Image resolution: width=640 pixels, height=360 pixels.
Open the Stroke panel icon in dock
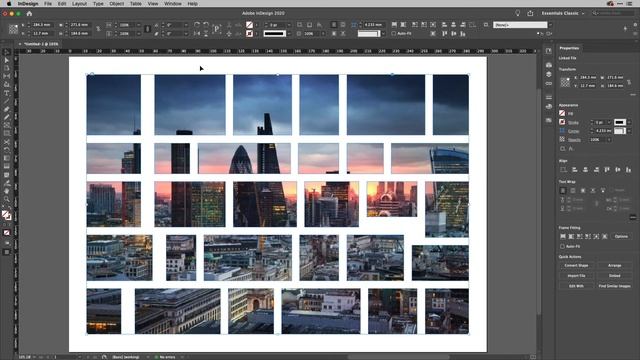[x=549, y=97]
